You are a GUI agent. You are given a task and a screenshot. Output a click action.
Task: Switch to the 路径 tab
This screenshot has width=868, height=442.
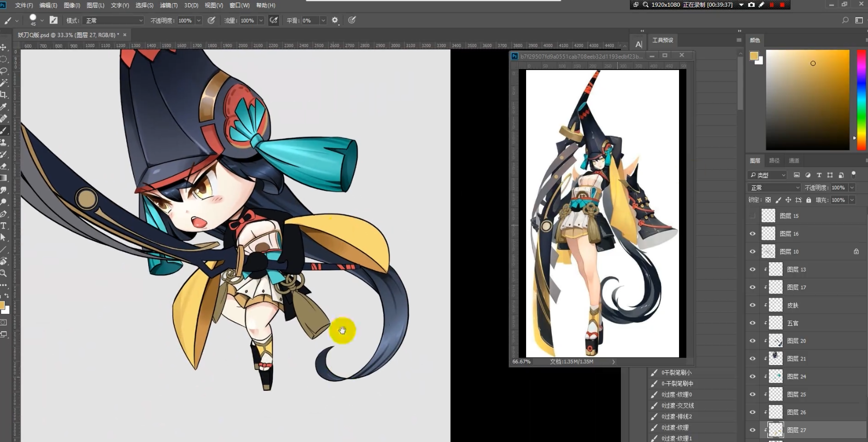pos(775,161)
